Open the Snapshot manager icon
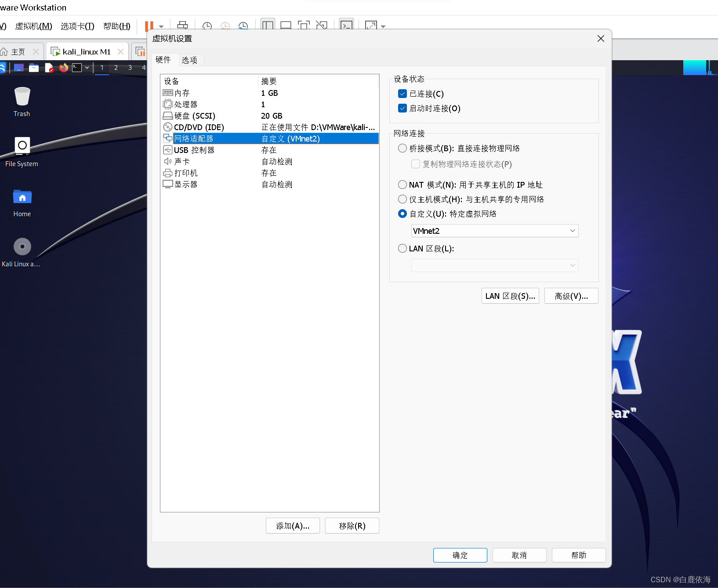This screenshot has height=588, width=718. tap(243, 26)
